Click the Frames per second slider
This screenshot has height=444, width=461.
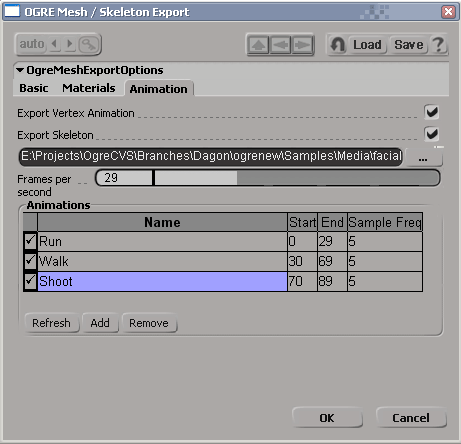(x=267, y=178)
